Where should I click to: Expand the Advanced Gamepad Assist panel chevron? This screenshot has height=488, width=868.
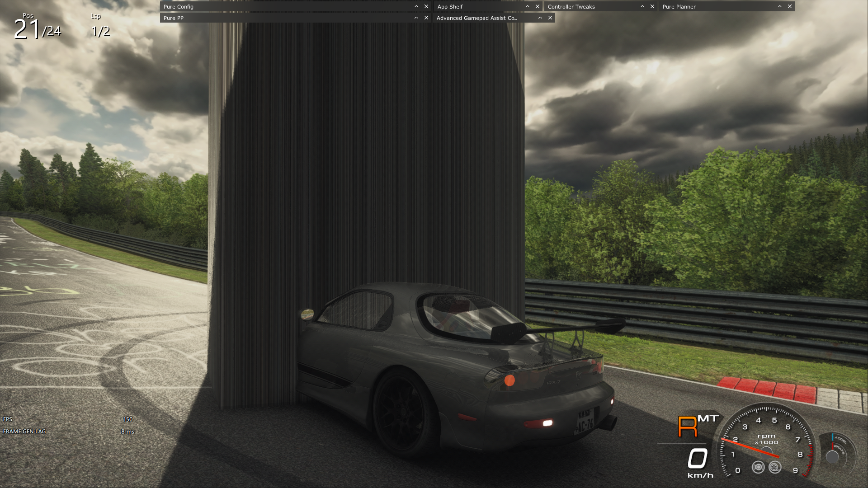click(x=540, y=18)
